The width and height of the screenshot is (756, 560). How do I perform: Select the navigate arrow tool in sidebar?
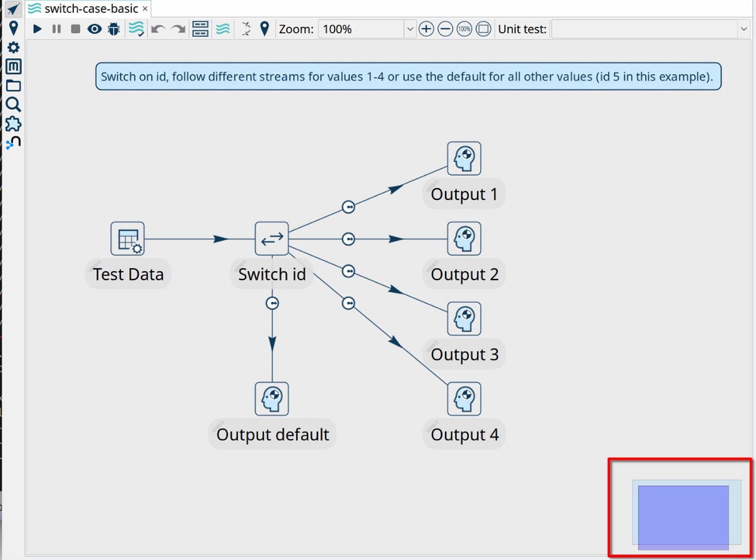[12, 8]
